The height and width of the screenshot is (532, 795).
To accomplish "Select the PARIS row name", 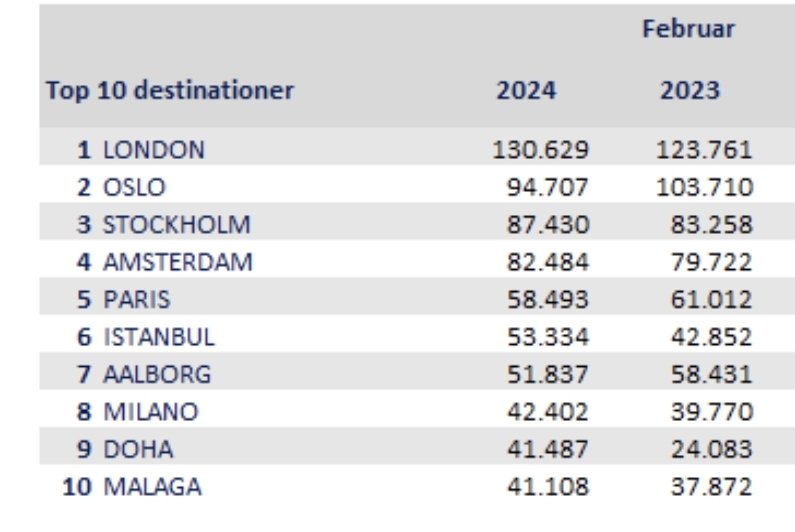I will [x=137, y=300].
